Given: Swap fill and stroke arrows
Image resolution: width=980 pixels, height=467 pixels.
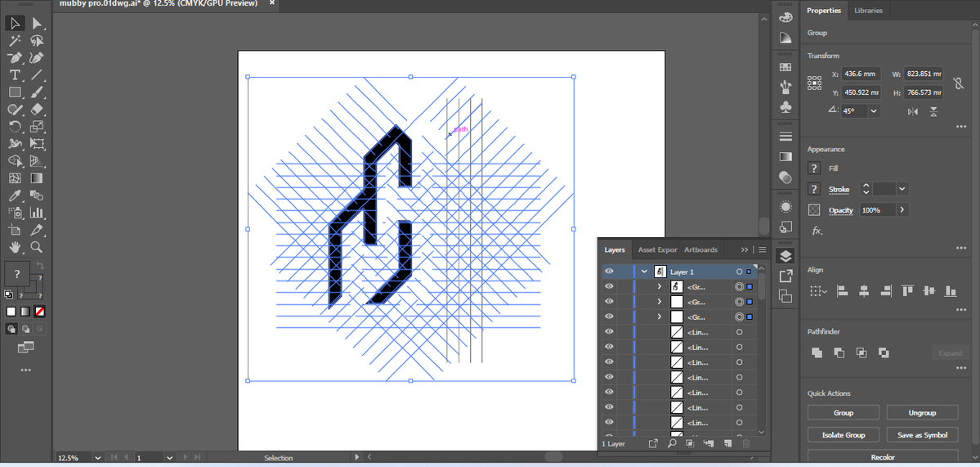Looking at the screenshot, I should [40, 267].
